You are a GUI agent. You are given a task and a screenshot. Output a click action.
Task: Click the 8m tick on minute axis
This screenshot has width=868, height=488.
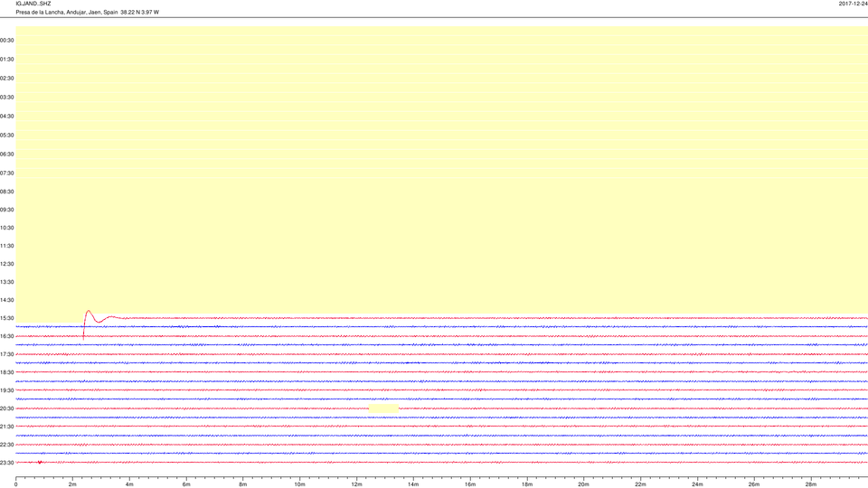coord(243,484)
